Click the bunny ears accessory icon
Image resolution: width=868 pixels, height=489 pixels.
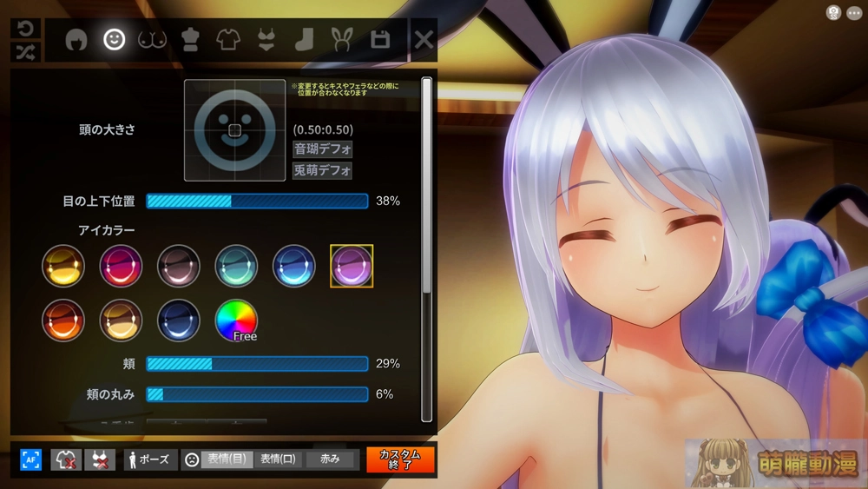341,40
